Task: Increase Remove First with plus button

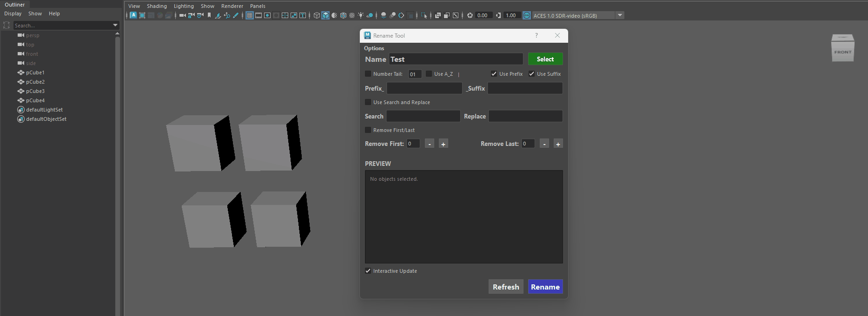Action: click(444, 144)
